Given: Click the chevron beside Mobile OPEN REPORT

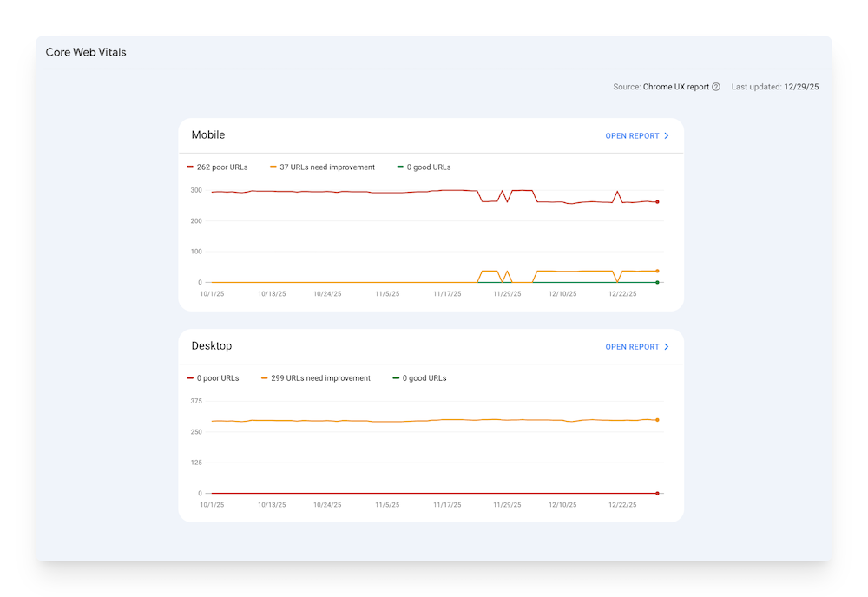Looking at the screenshot, I should click(666, 135).
